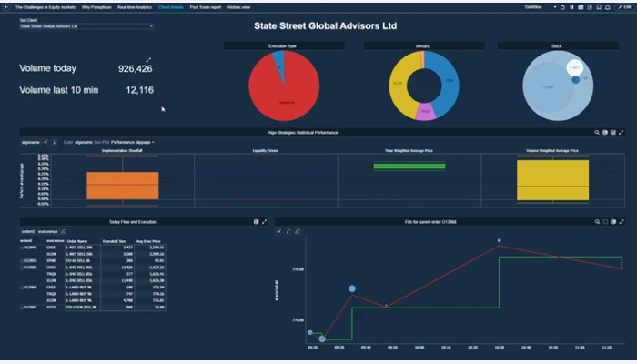This screenshot has width=637, height=364.
Task: Open the Real-time Analytics tab
Action: point(135,7)
